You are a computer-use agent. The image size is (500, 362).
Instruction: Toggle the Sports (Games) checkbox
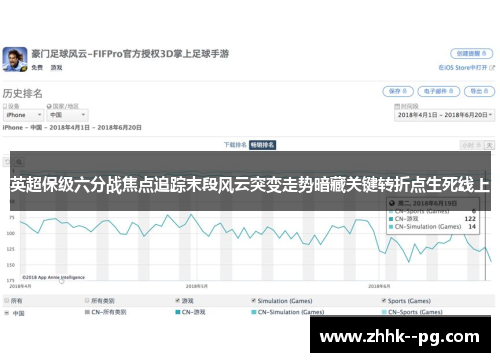(x=384, y=301)
